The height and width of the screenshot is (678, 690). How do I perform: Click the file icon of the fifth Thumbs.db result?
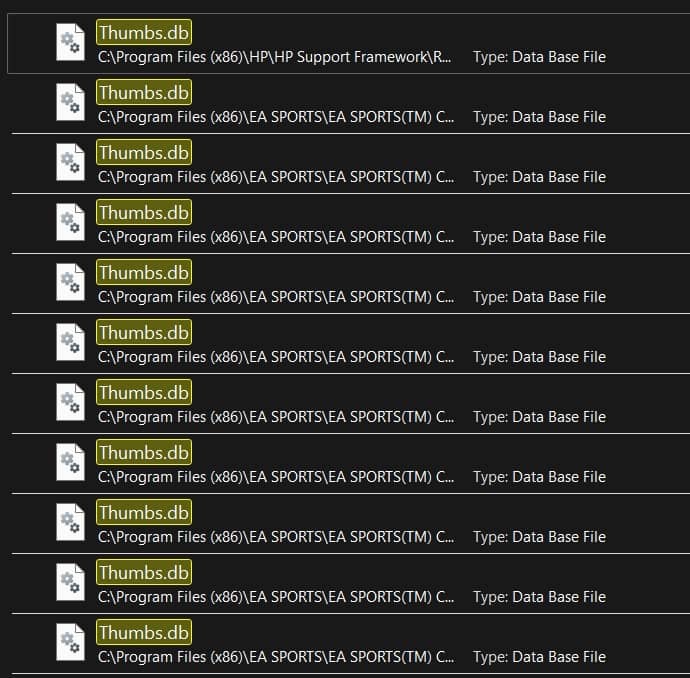click(x=70, y=283)
